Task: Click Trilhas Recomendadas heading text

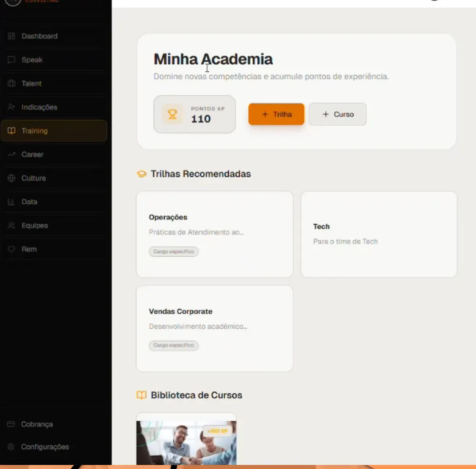Action: 201,174
